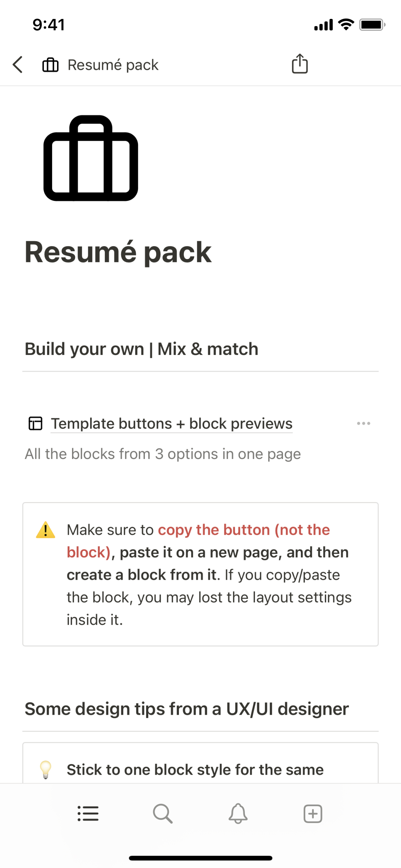Tap the template page icon beside link
Image resolution: width=401 pixels, height=868 pixels.
click(x=35, y=424)
